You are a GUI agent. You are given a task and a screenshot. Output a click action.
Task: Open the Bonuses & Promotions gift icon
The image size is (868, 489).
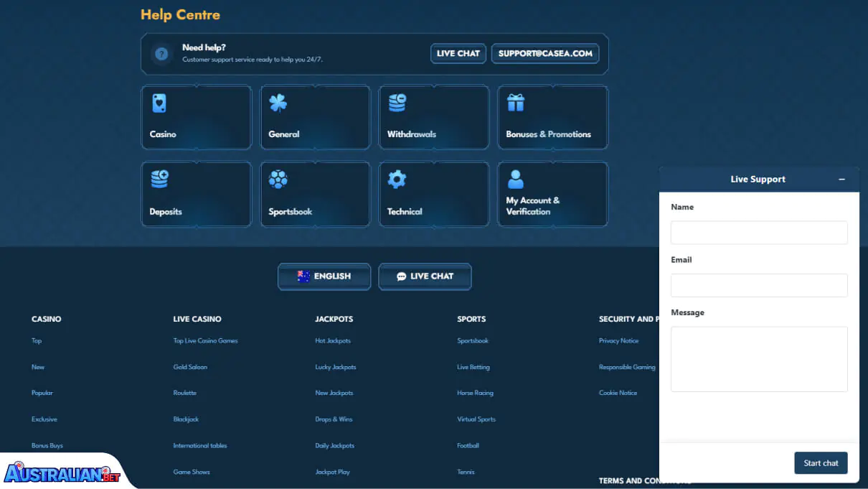[x=516, y=103]
